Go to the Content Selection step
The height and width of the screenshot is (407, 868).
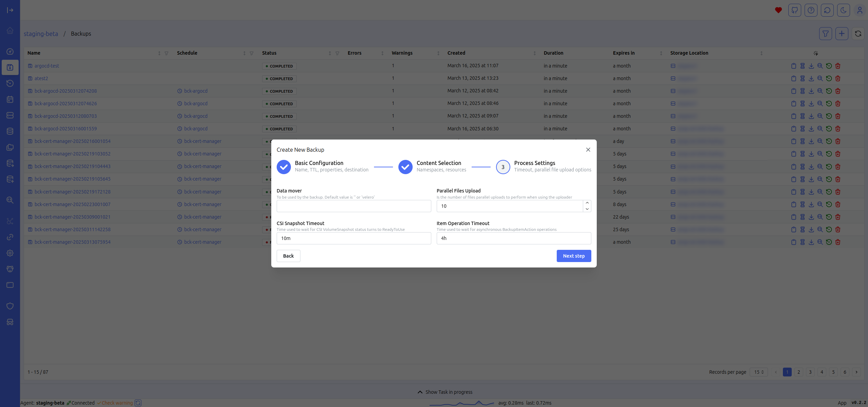406,167
